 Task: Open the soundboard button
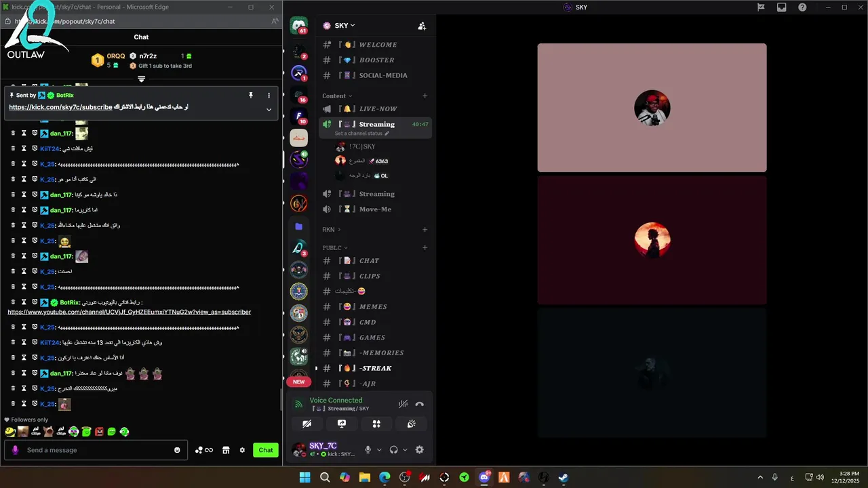(411, 424)
